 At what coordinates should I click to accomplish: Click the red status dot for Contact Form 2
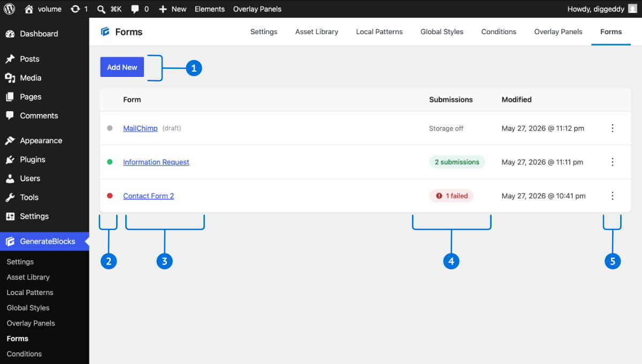click(x=110, y=196)
